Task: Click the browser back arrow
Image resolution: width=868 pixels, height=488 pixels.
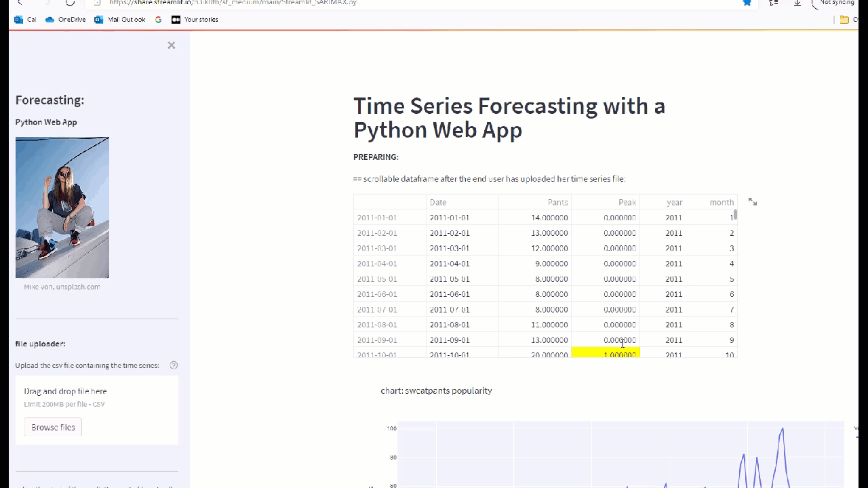Action: pyautogui.click(x=20, y=3)
